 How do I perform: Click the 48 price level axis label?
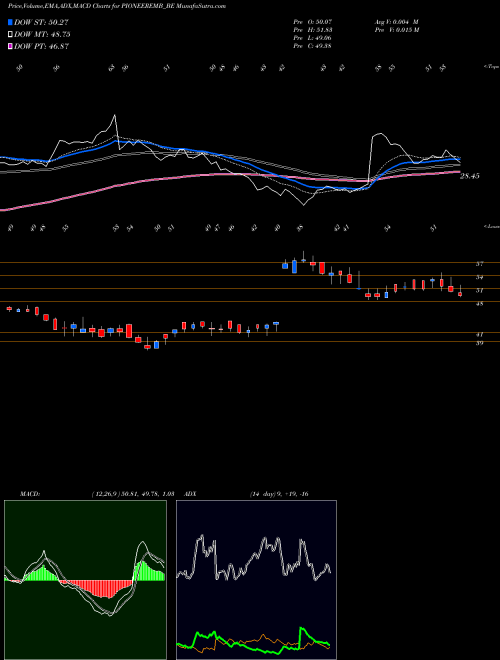pyautogui.click(x=479, y=303)
